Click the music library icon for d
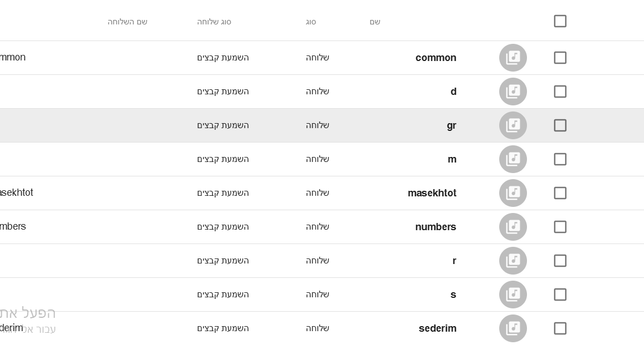Viewport: 644px width, 345px height. click(513, 92)
